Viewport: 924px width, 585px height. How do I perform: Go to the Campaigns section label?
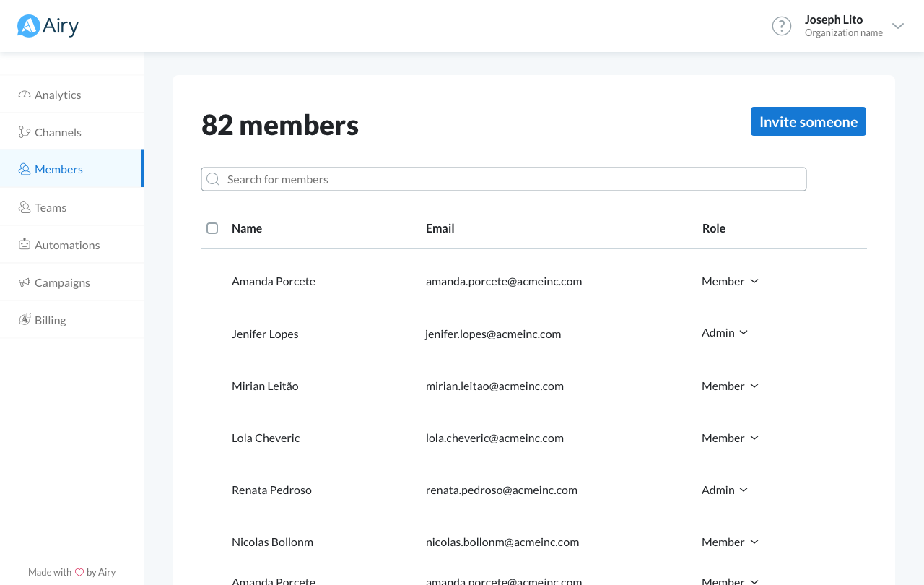[62, 282]
